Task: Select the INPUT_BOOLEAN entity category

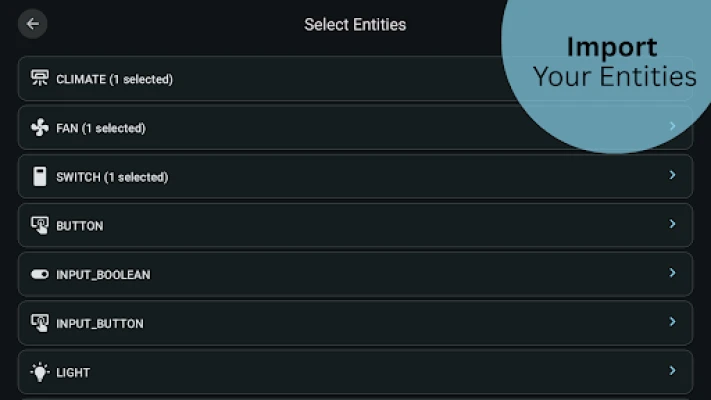Action: 103,274
